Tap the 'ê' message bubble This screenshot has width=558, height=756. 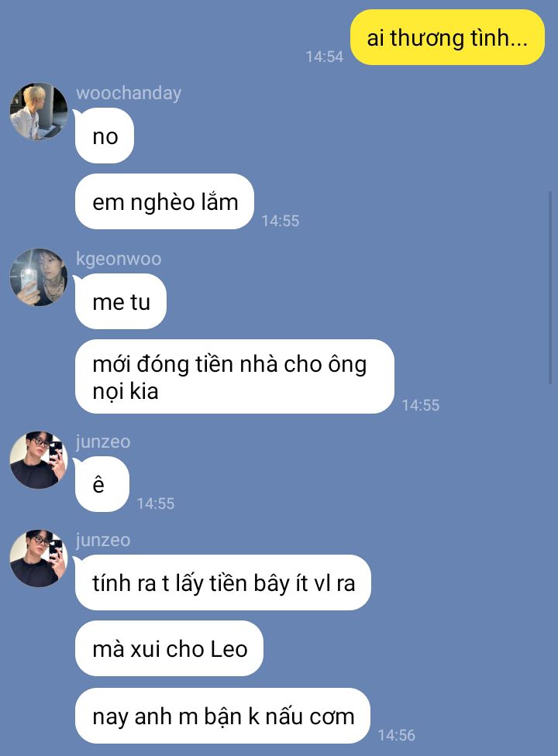coord(102,484)
